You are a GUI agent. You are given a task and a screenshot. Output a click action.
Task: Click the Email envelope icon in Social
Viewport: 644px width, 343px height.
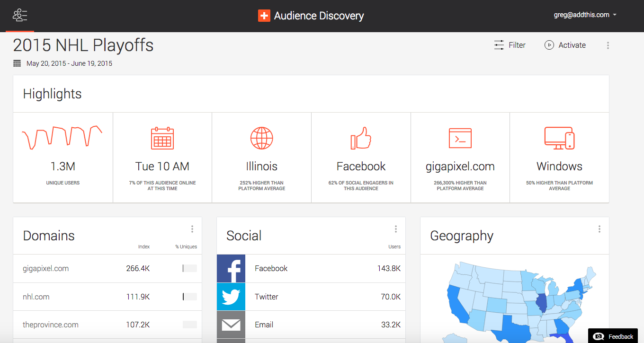[231, 325]
